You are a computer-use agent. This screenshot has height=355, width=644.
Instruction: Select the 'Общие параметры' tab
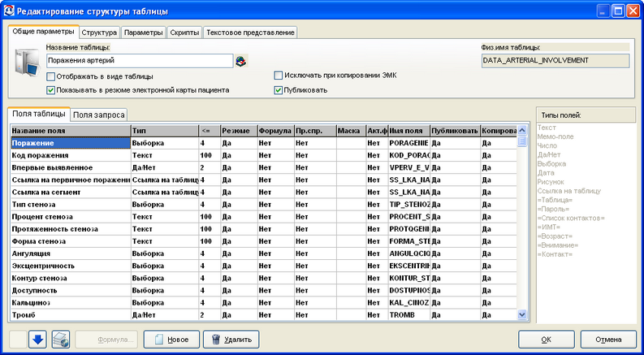pyautogui.click(x=43, y=32)
